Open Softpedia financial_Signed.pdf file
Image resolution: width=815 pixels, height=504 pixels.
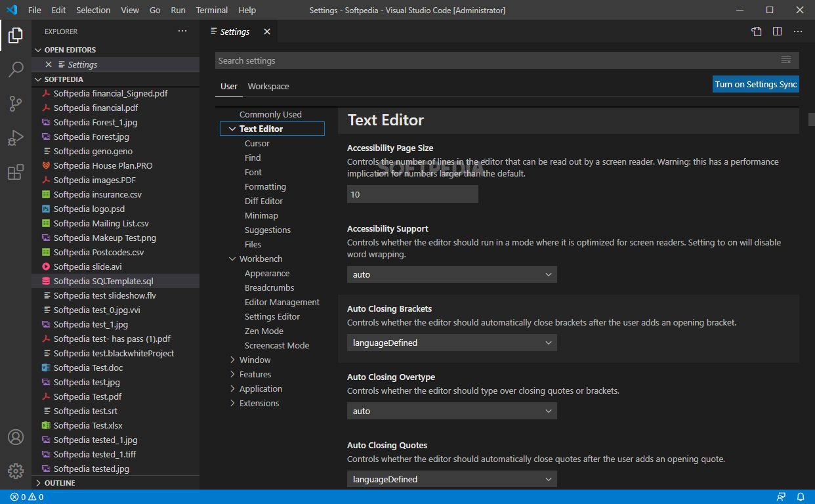pos(110,93)
